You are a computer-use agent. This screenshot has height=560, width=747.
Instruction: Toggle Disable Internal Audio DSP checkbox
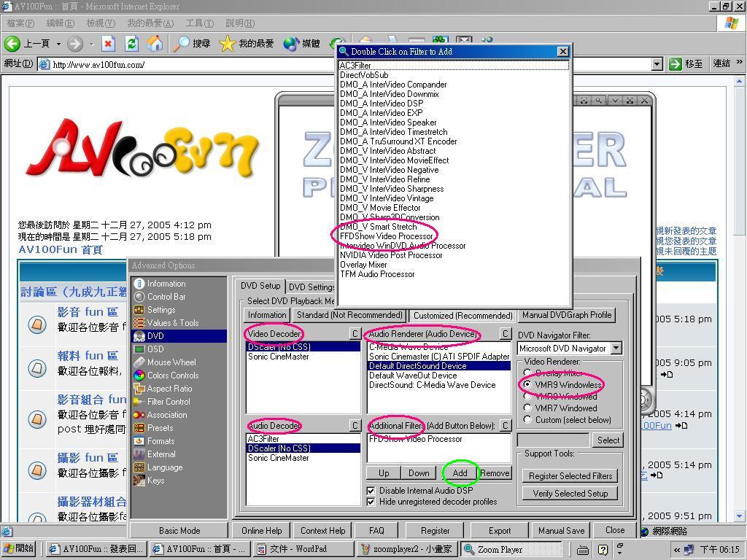click(x=371, y=491)
